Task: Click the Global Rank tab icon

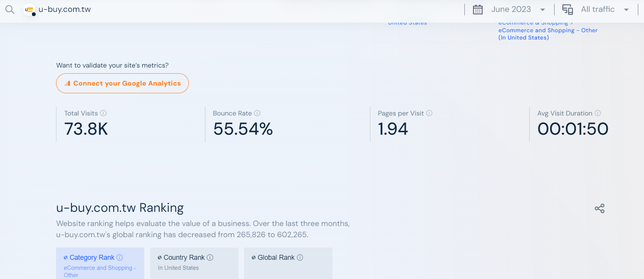Action: click(x=254, y=258)
